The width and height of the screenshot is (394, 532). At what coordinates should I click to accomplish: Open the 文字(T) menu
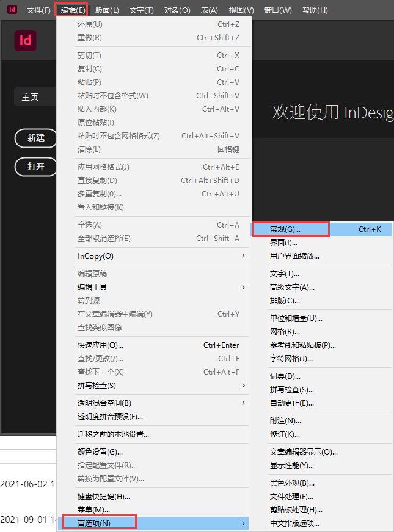pyautogui.click(x=141, y=10)
